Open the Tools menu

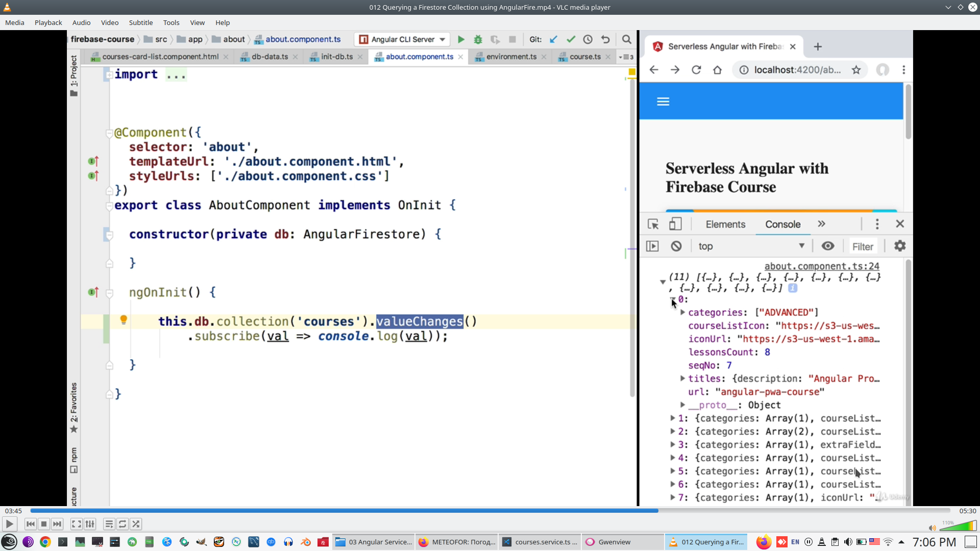click(171, 22)
